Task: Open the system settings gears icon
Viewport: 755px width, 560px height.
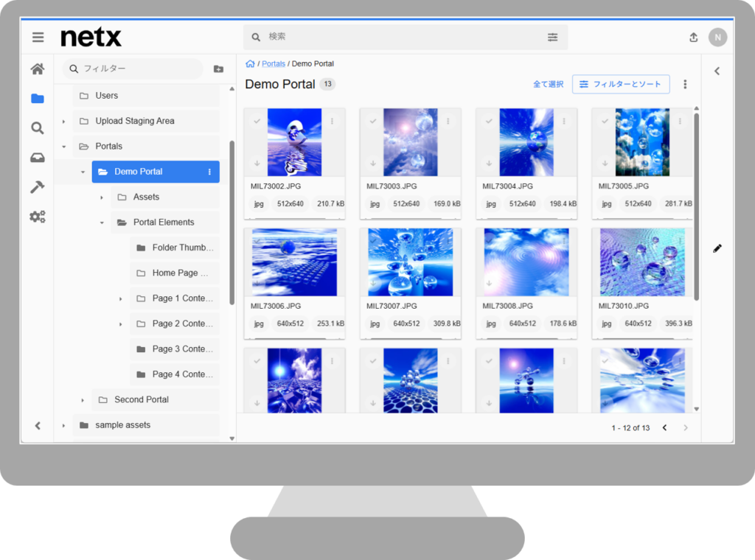Action: pyautogui.click(x=37, y=217)
